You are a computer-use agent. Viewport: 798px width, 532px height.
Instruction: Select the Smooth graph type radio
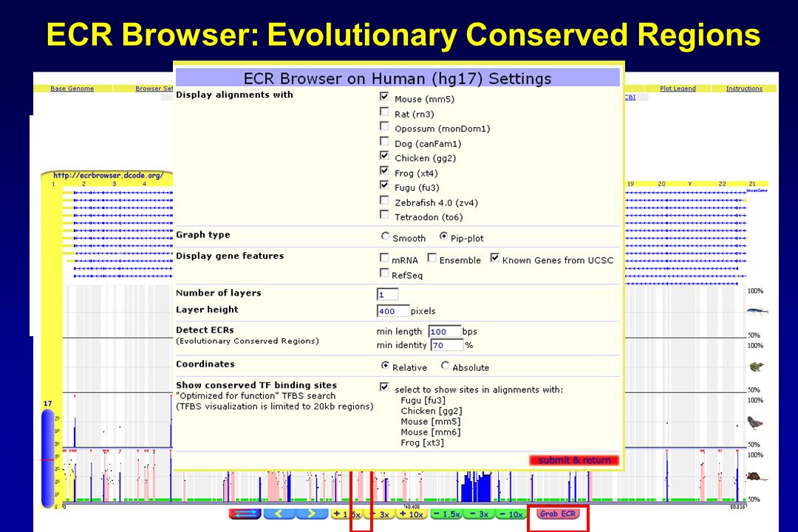click(x=385, y=236)
